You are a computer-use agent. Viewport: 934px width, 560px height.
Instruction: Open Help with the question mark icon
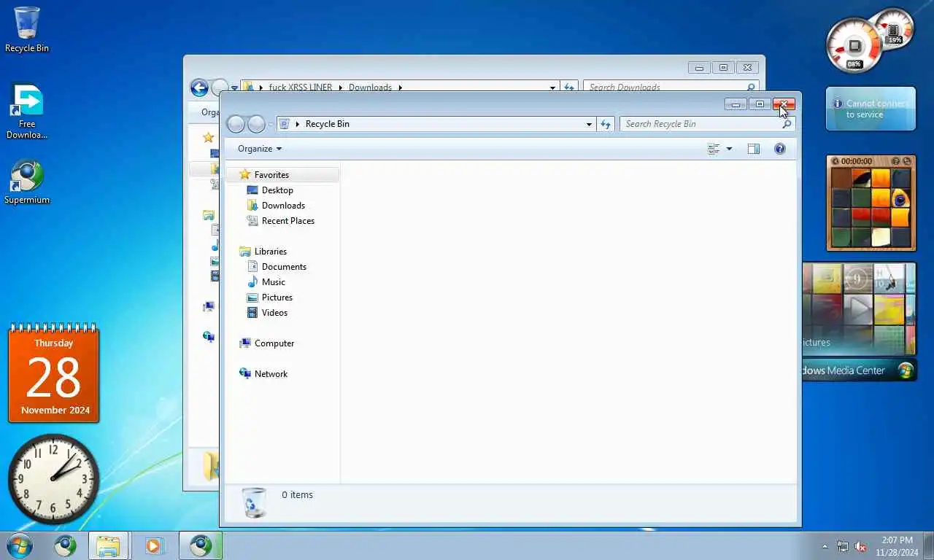click(780, 149)
